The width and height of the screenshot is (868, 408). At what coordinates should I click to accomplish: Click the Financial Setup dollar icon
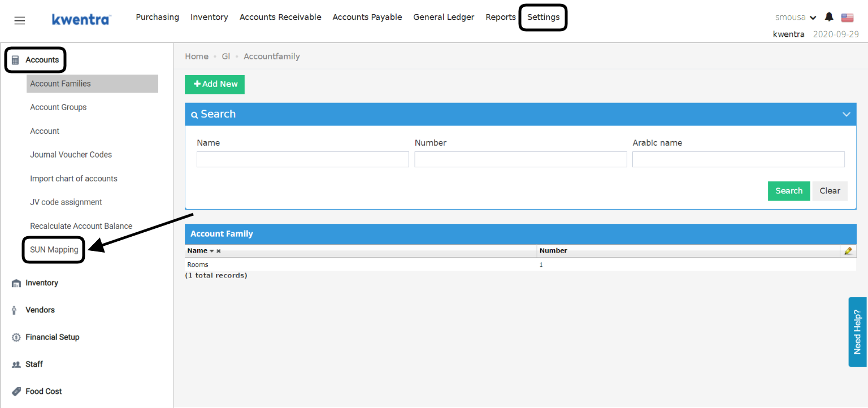[16, 337]
